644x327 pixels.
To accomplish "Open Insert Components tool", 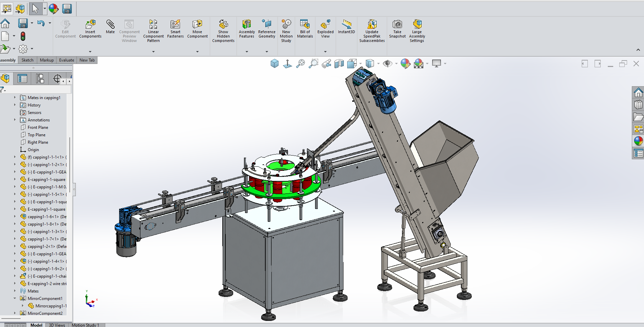I will click(x=90, y=29).
